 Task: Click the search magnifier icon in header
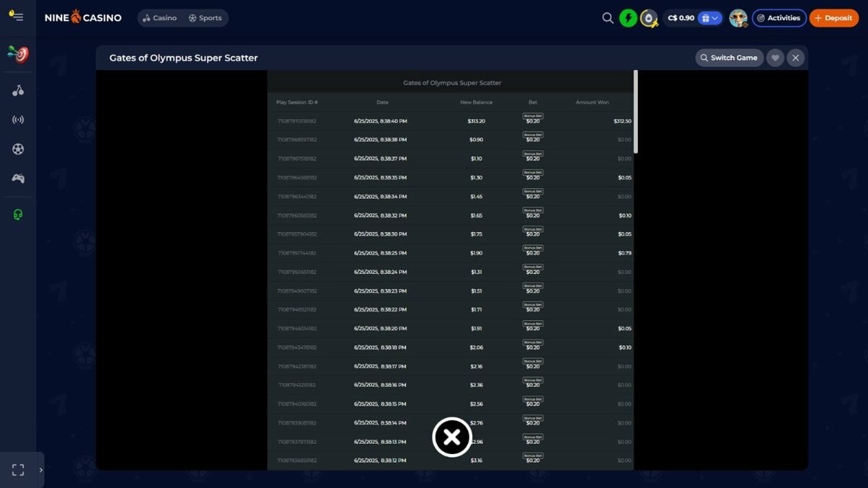(x=608, y=18)
